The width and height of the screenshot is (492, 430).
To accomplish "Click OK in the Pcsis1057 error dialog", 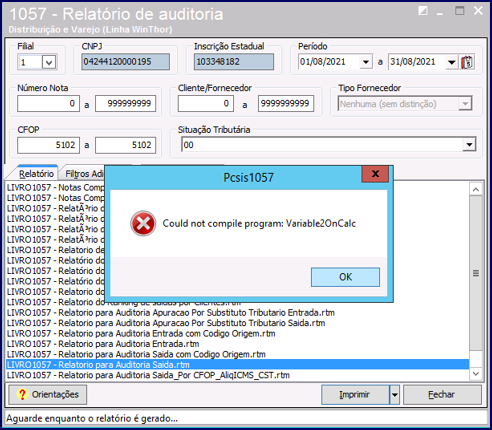I will [345, 277].
